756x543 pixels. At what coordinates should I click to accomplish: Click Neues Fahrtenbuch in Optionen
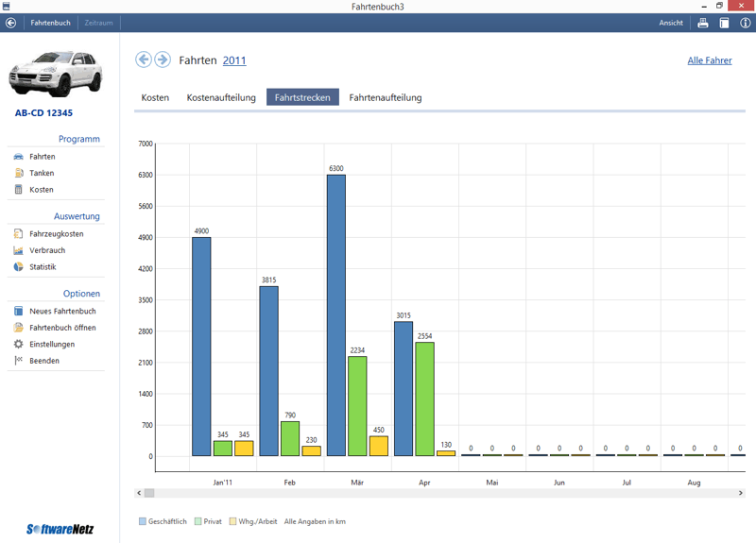(62, 312)
